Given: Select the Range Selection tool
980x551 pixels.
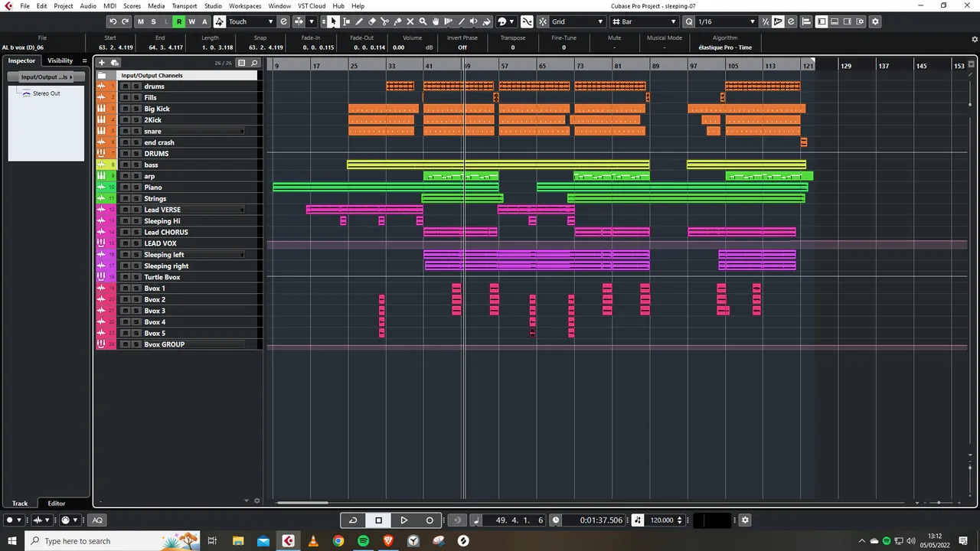Looking at the screenshot, I should pos(346,21).
